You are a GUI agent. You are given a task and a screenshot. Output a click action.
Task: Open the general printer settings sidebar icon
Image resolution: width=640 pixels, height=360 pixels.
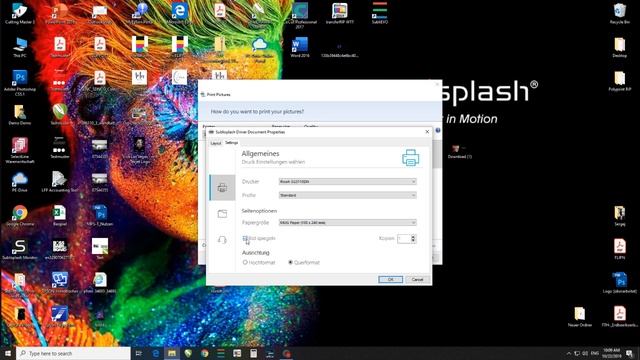click(x=222, y=188)
